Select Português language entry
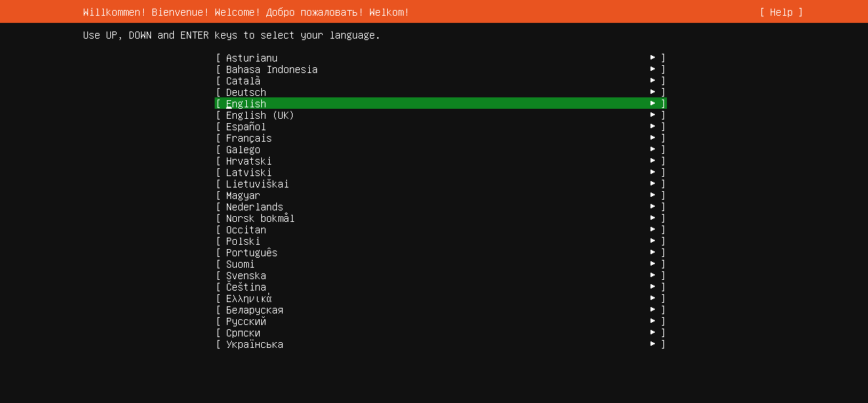 (x=252, y=253)
